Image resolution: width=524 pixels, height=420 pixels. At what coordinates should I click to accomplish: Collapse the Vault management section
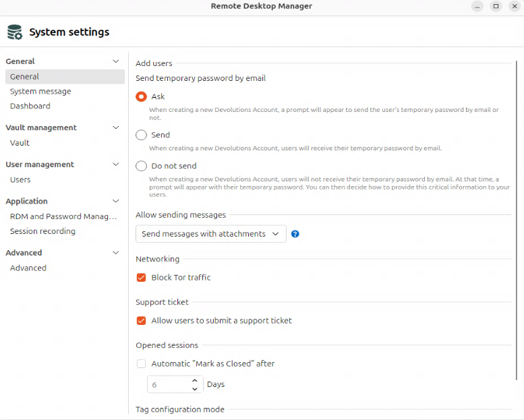click(115, 127)
